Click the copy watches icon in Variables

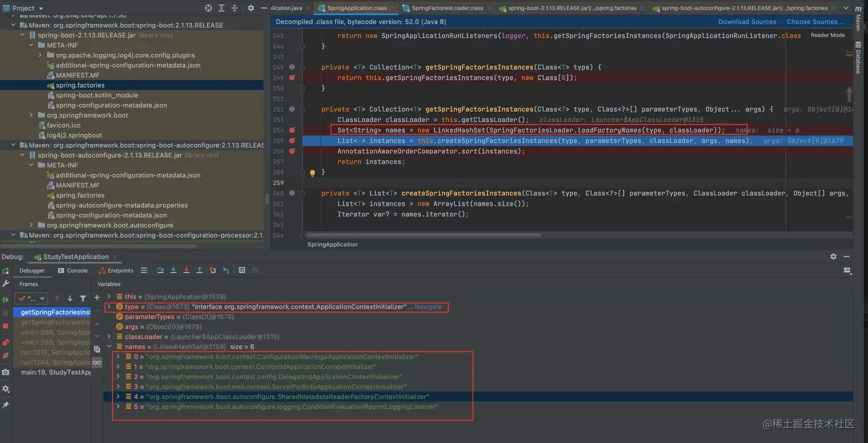coord(97,349)
